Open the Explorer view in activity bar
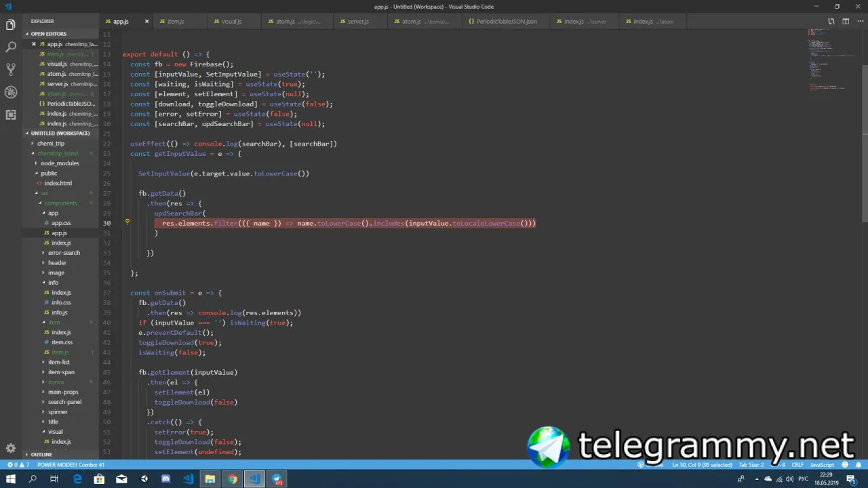The width and height of the screenshot is (868, 488). [x=11, y=25]
